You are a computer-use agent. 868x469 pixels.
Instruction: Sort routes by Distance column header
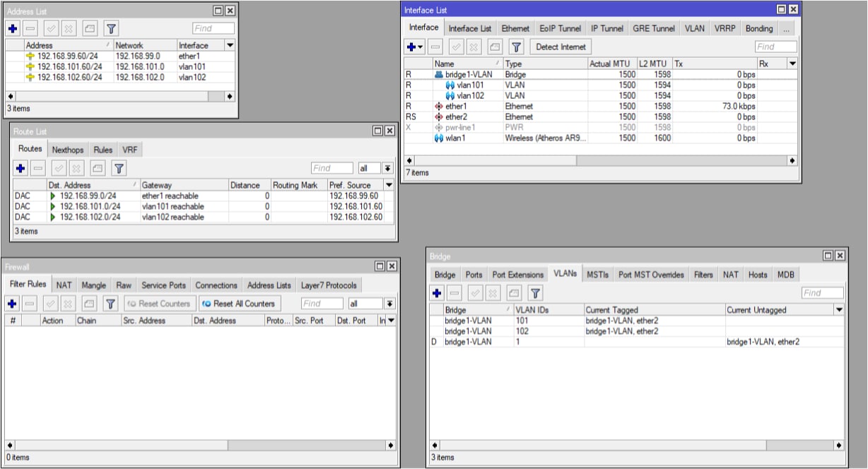[x=250, y=185]
